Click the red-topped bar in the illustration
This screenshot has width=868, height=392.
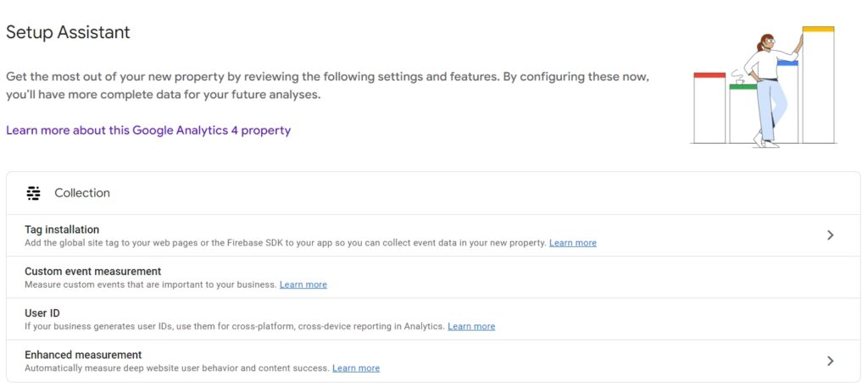(709, 108)
